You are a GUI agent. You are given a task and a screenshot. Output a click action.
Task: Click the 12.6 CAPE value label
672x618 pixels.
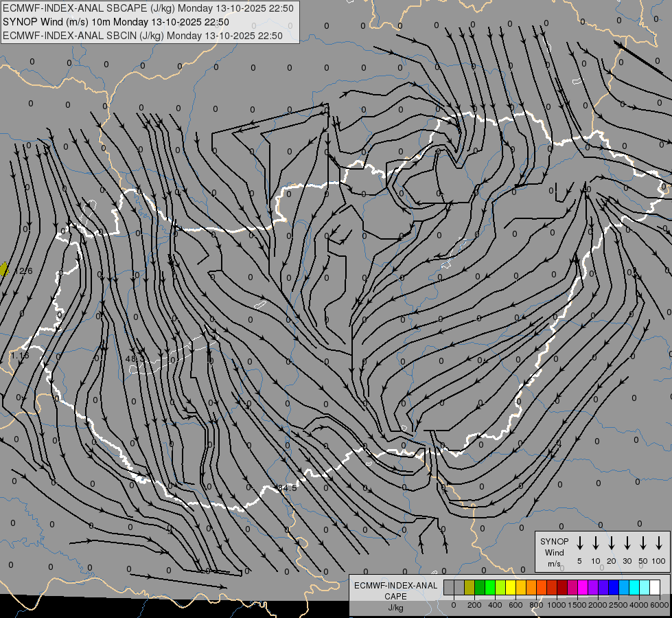[23, 271]
